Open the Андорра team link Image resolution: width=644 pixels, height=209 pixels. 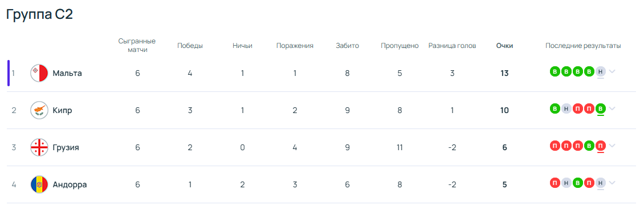click(x=70, y=184)
